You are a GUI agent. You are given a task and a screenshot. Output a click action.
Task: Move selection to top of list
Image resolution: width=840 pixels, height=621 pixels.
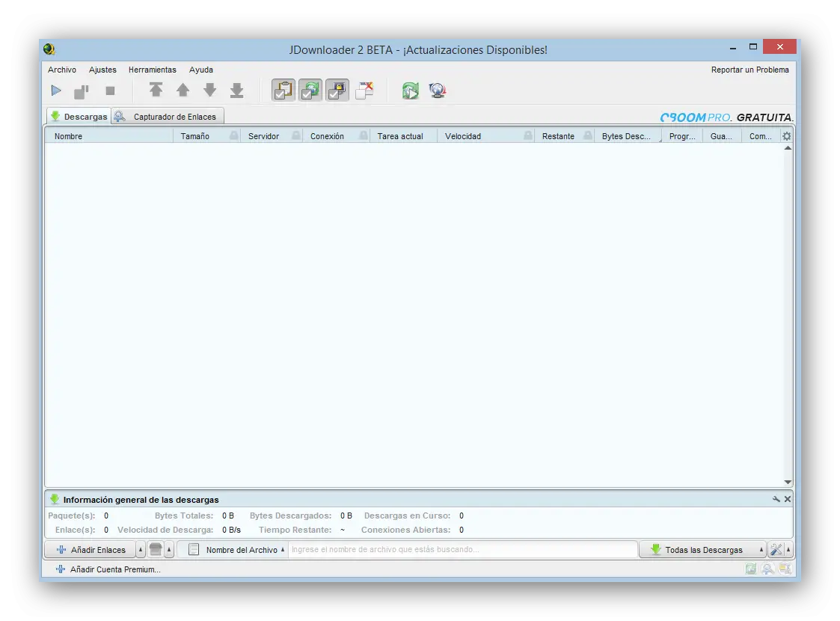[156, 90]
